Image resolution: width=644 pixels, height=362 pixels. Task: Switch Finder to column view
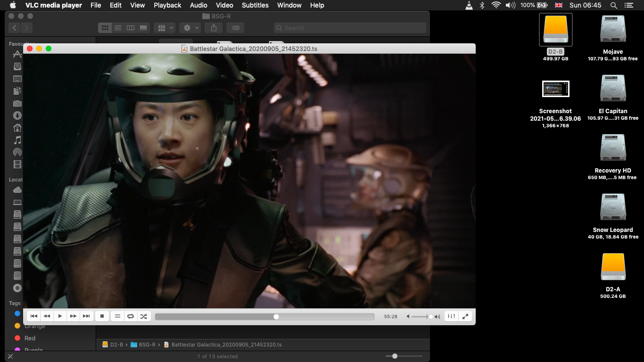click(x=131, y=28)
